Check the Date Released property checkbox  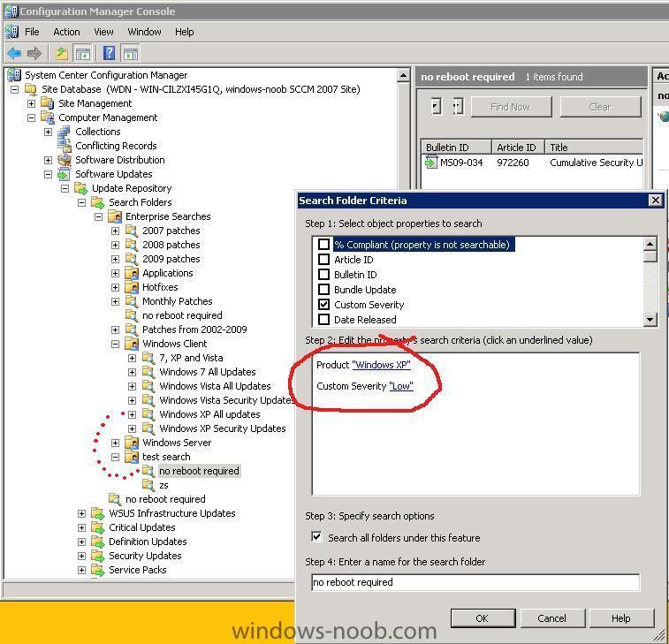pos(323,319)
